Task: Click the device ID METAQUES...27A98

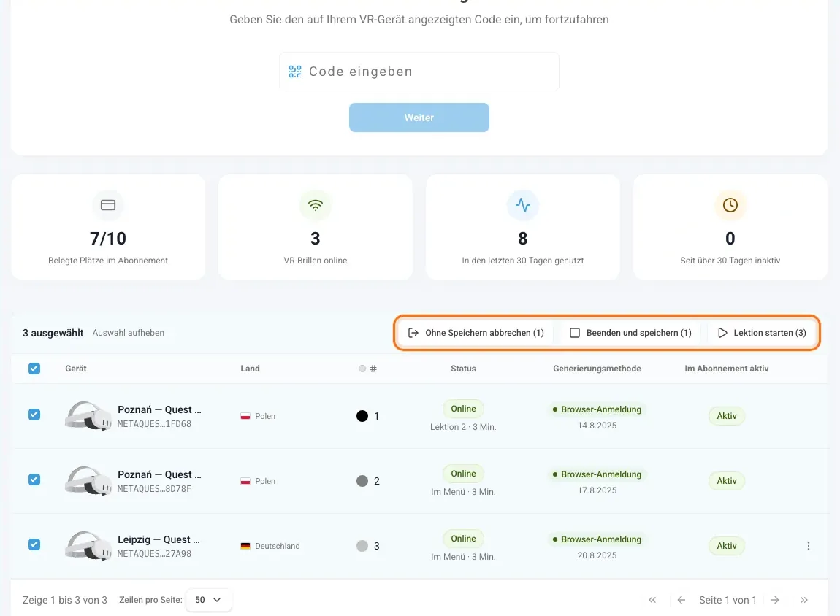Action: coord(154,554)
